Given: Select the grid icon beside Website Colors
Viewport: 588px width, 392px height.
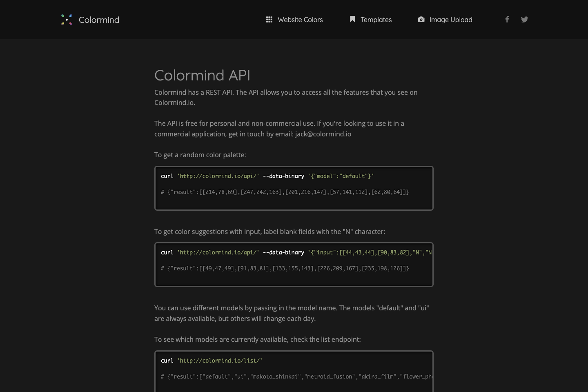Looking at the screenshot, I should pos(269,19).
